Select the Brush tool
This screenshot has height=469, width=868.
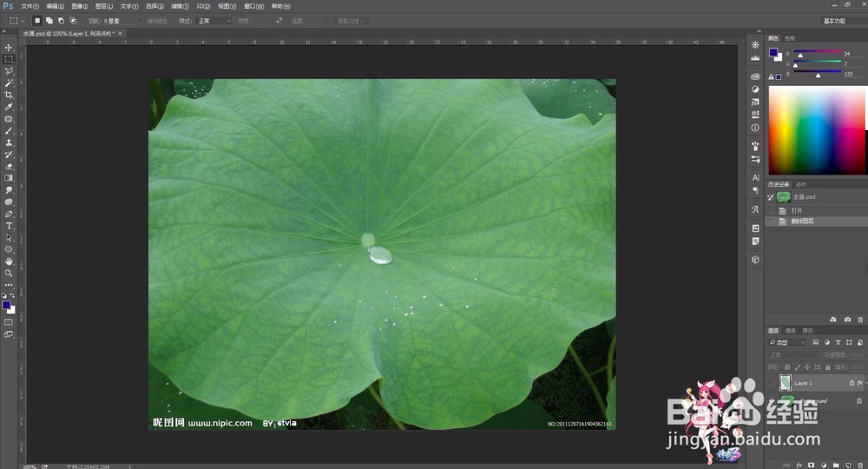point(9,130)
